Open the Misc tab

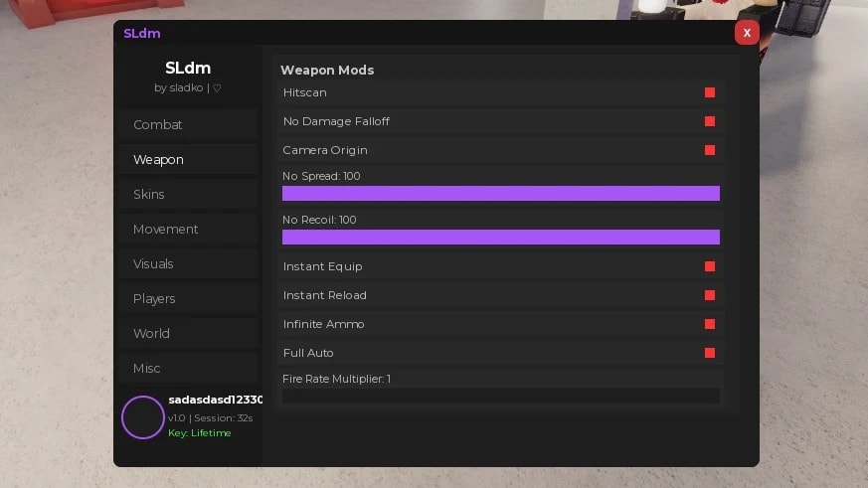pos(188,369)
